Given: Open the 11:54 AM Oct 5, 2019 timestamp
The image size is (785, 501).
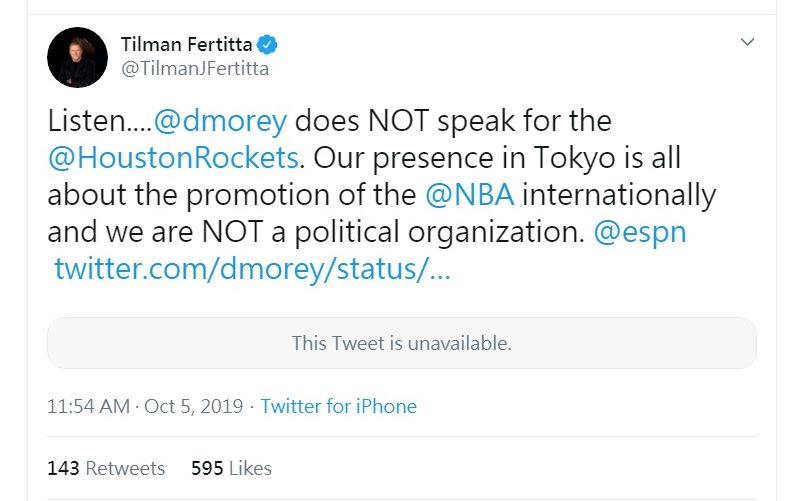Looking at the screenshot, I should coord(145,406).
